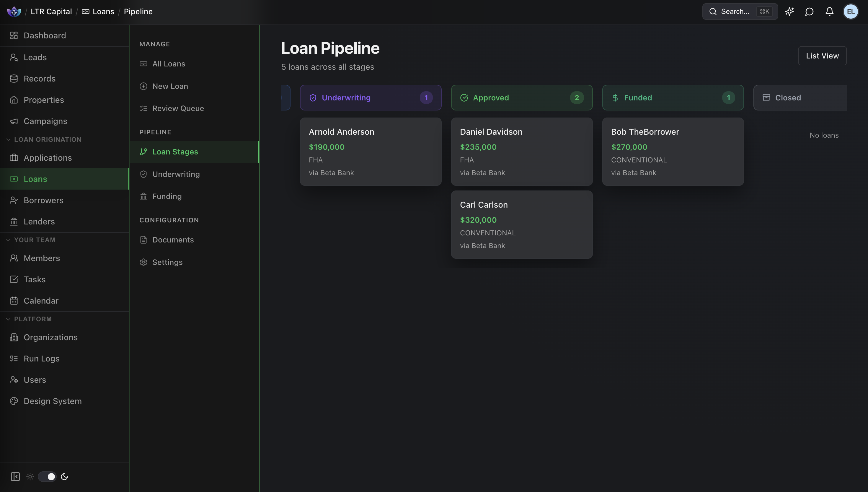Open Underwriting from the Pipeline section
This screenshot has height=492, width=868.
point(176,174)
